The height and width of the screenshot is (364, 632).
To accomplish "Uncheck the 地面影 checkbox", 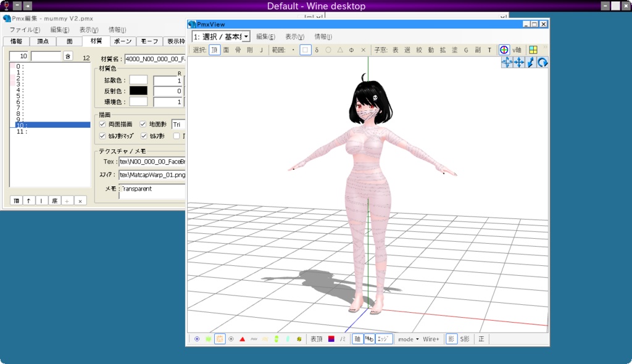I will [x=143, y=124].
